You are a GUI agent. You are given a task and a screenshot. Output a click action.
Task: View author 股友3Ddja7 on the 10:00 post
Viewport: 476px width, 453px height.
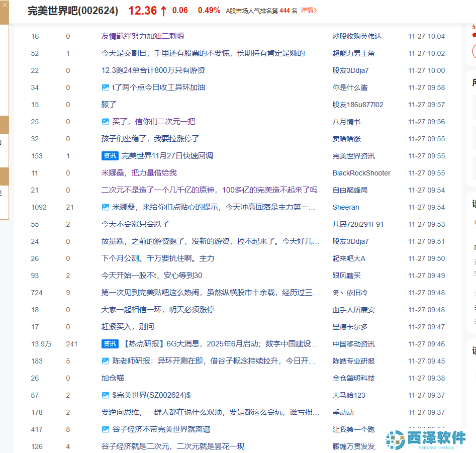click(x=351, y=70)
